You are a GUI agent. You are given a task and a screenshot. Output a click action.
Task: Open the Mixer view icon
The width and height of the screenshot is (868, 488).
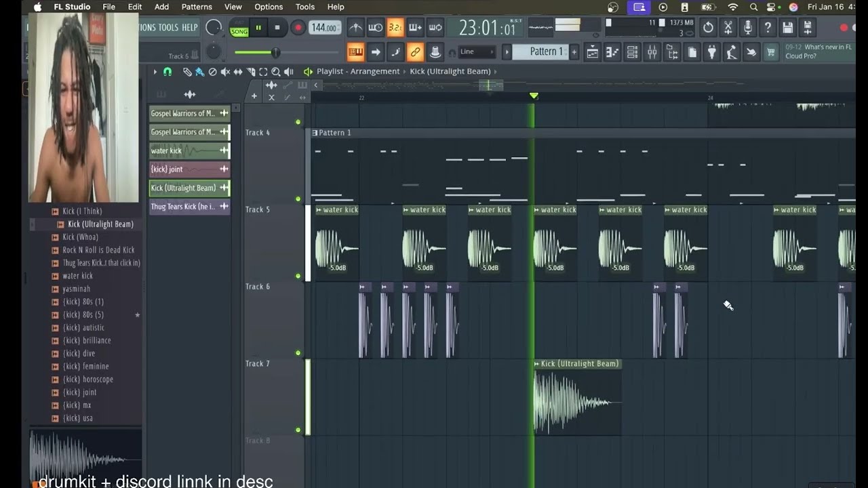pyautogui.click(x=652, y=52)
